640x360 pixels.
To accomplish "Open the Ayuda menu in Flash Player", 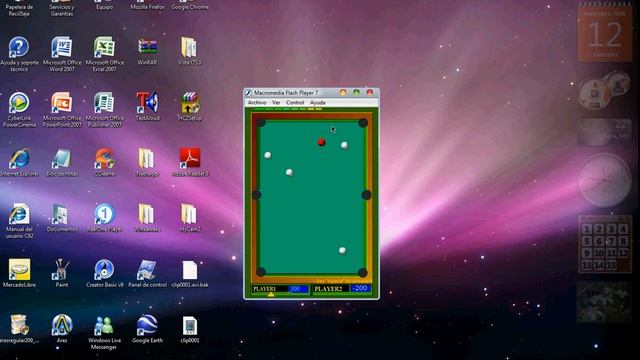I will (318, 103).
